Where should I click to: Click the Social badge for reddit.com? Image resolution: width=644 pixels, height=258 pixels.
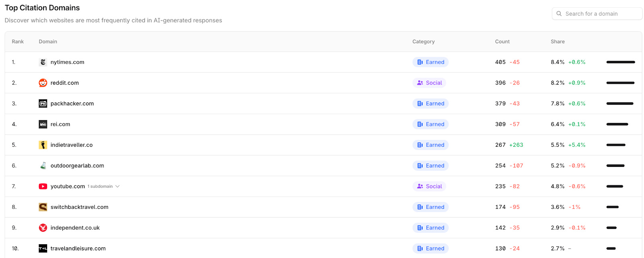[429, 83]
